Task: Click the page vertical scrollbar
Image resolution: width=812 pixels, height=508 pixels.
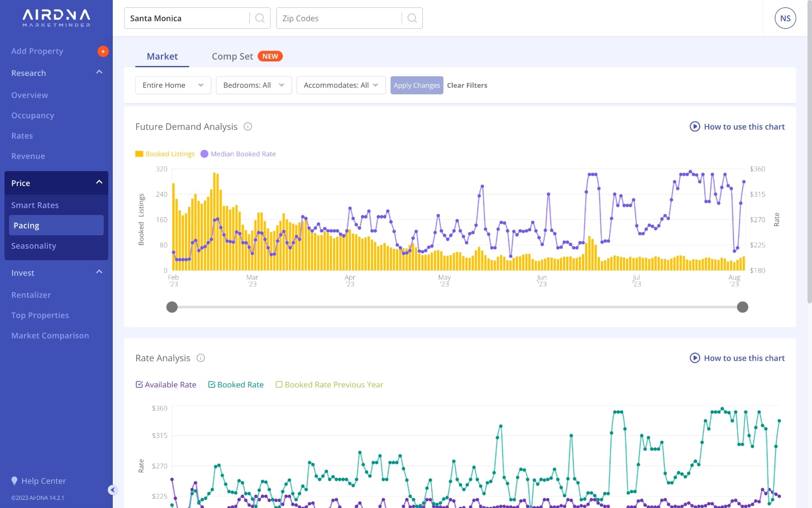Action: (x=809, y=151)
